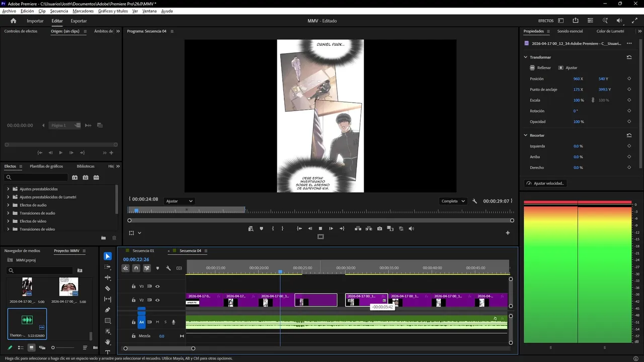Viewport: 644px width, 362px height.
Task: Click Ajustar velocidad button
Action: coord(545,184)
